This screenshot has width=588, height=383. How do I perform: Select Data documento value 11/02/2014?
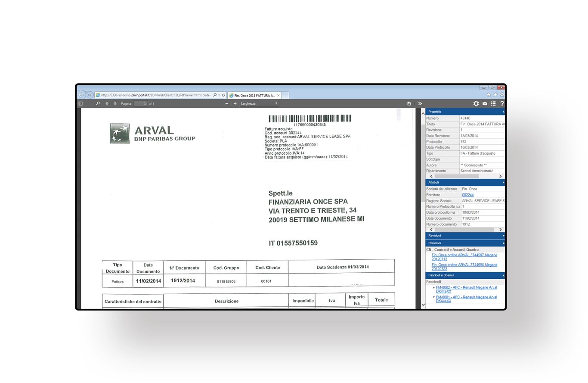point(470,218)
